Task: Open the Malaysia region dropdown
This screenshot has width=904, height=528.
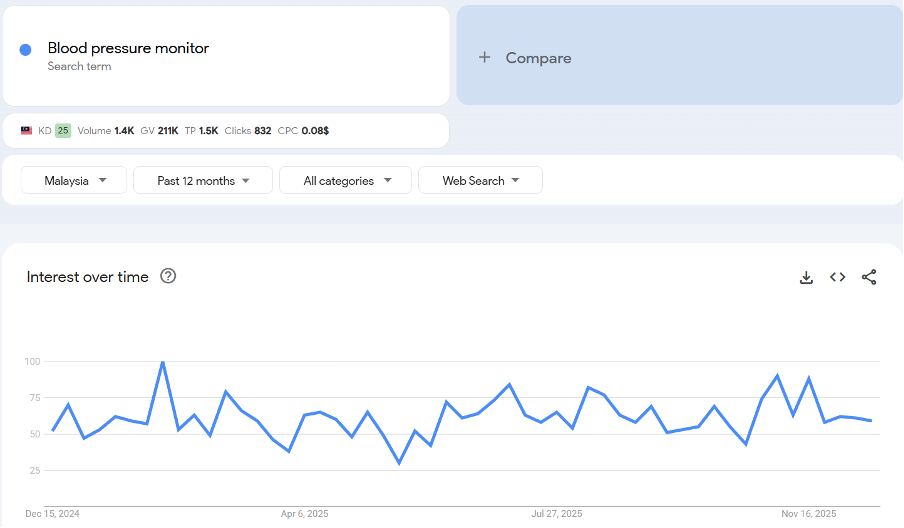Action: click(x=75, y=181)
